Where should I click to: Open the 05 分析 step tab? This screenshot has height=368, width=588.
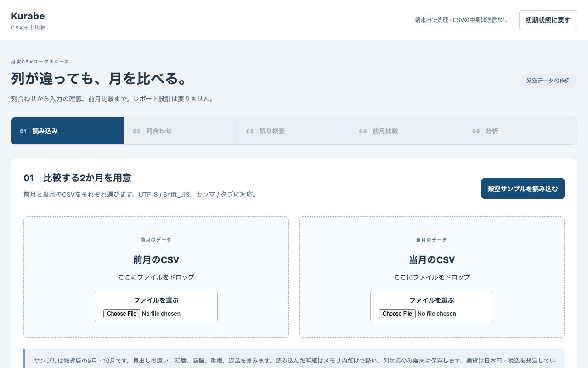point(520,131)
